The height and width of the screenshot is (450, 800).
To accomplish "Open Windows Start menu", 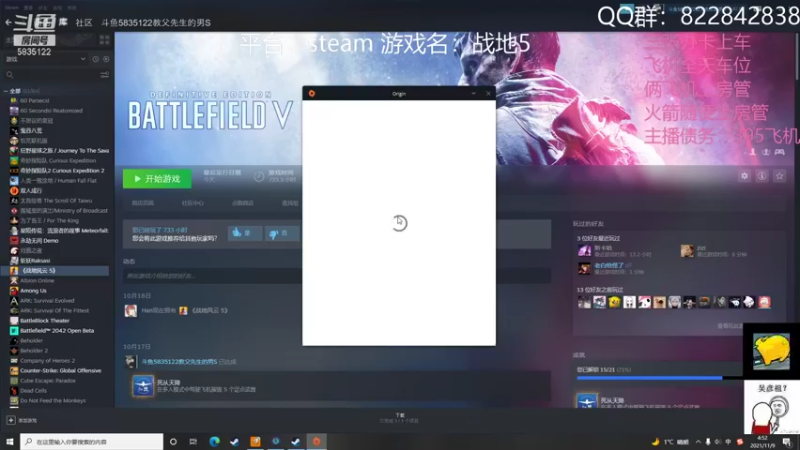I will click(10, 441).
